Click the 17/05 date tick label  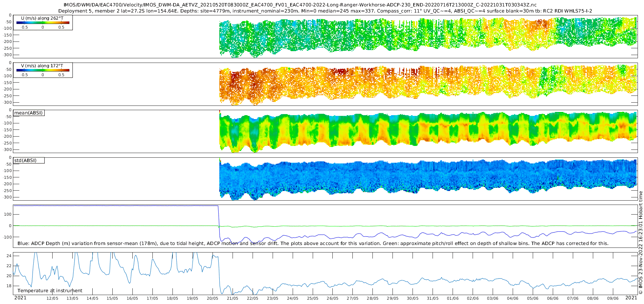[152, 298]
